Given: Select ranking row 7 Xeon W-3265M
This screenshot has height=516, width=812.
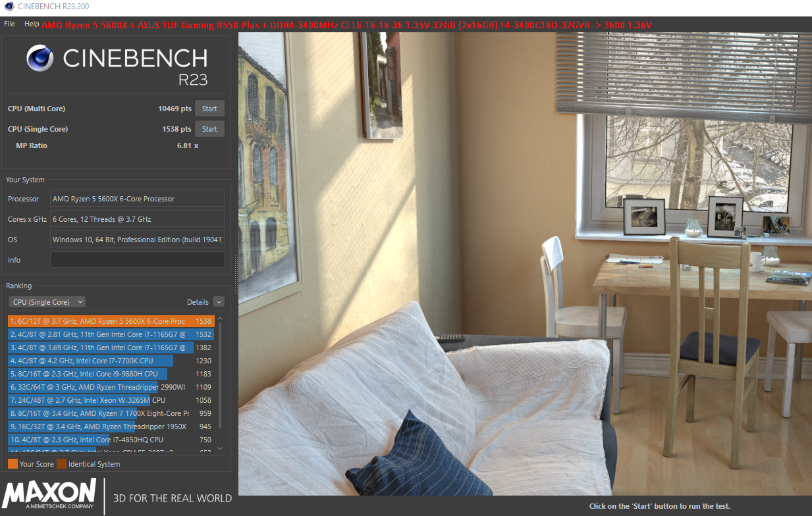Looking at the screenshot, I should [111, 400].
